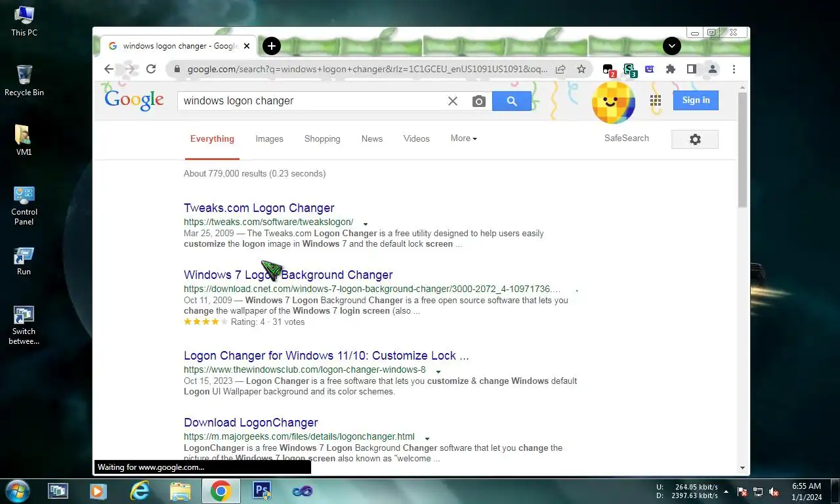Open a new tab with plus button
This screenshot has height=504, width=840.
click(272, 46)
